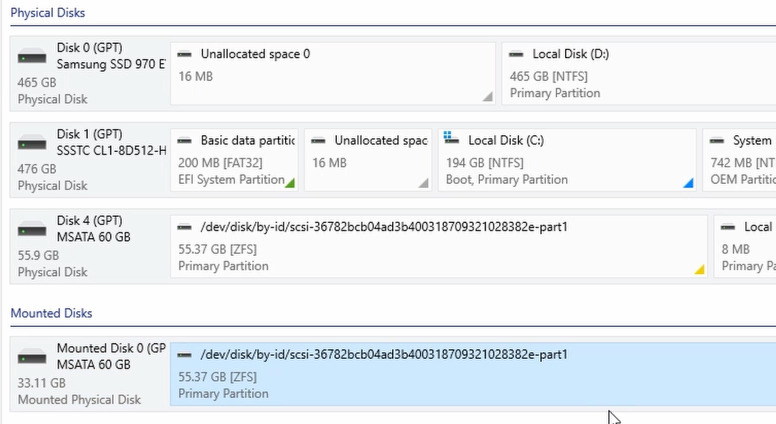This screenshot has width=776, height=424.
Task: Click the gray corner marker on Unallocated space 0
Action: coord(488,96)
